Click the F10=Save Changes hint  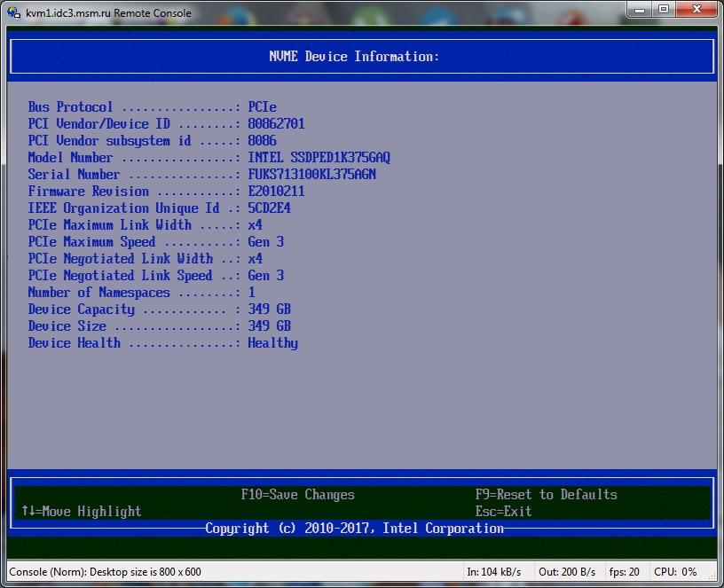click(x=298, y=495)
